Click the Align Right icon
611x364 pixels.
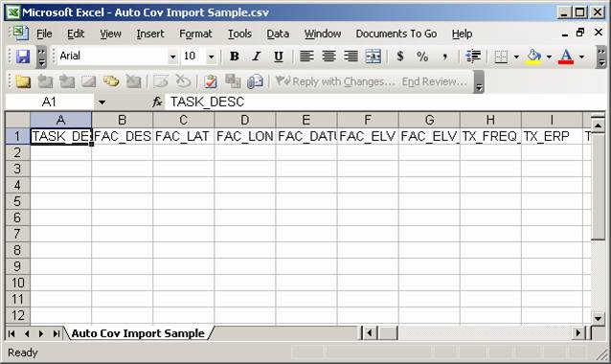coord(351,57)
